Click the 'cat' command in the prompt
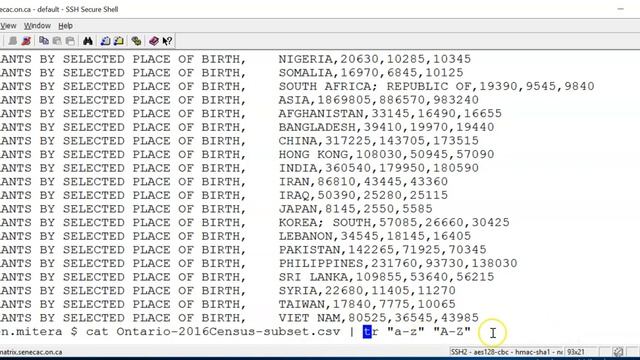 coord(97,331)
